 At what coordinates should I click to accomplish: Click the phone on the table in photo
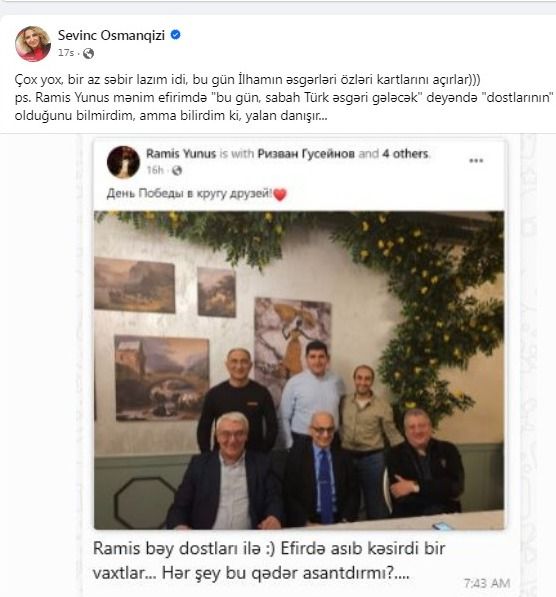point(442,526)
